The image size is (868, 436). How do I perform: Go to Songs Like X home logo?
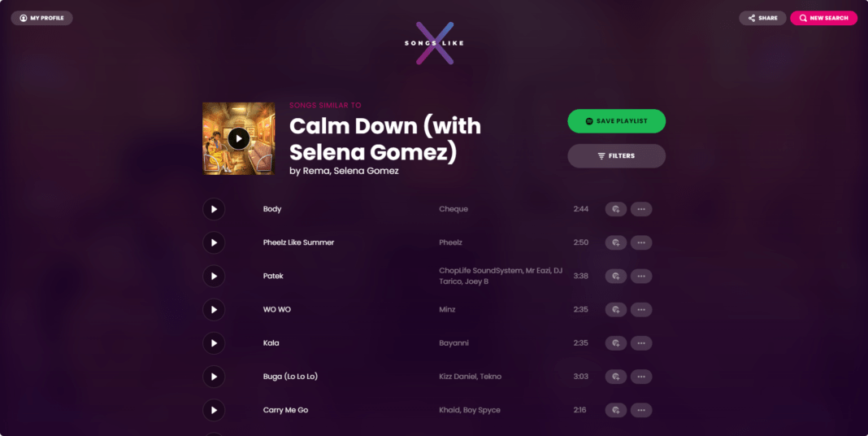[435, 43]
